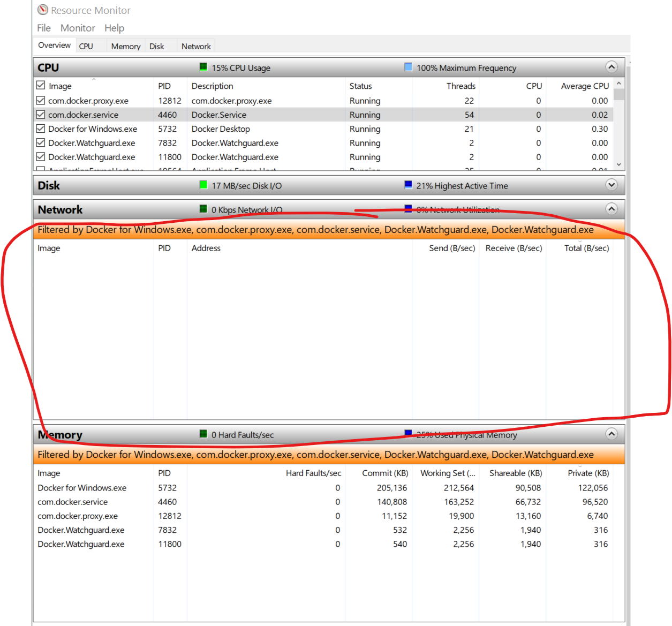Viewport: 672px width, 626px height.
Task: Uncheck the com.docker.service checkbox
Action: coord(41,114)
